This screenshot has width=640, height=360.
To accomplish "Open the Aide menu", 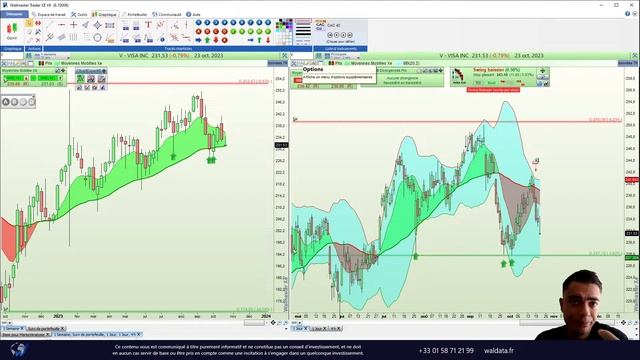I will coord(193,14).
